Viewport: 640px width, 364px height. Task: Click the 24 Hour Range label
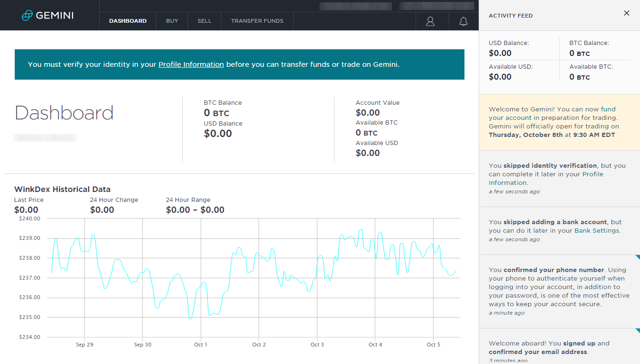coord(188,200)
